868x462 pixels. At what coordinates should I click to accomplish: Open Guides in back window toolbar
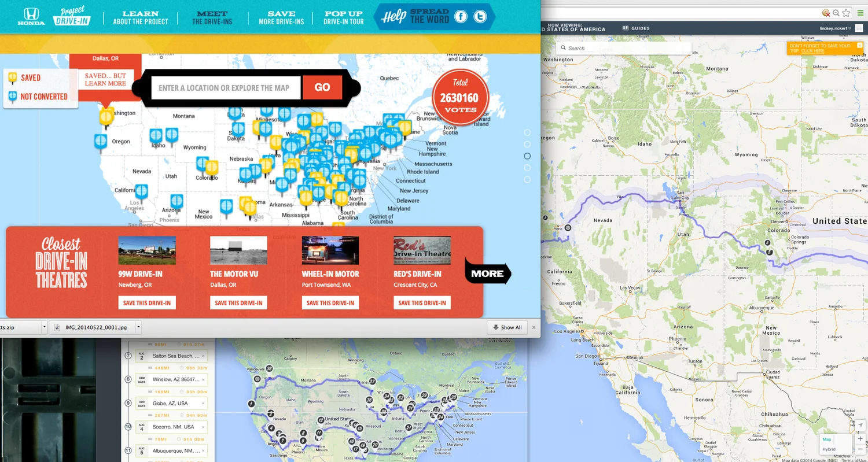tap(636, 28)
